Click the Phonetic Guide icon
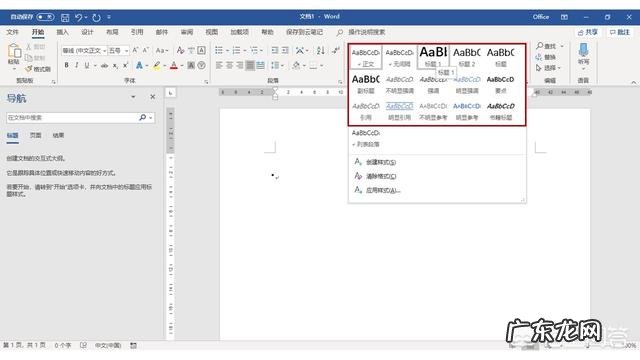This screenshot has height=360, width=640. (191, 50)
